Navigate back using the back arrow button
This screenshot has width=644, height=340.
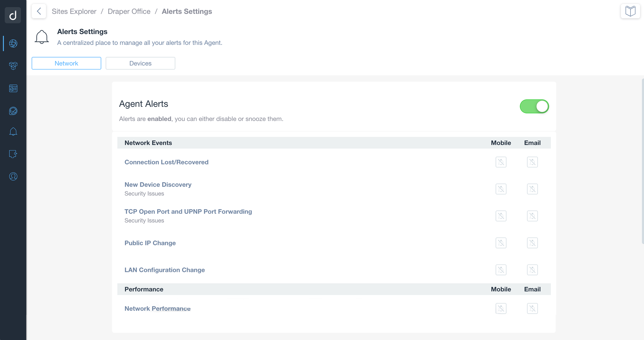pos(39,11)
